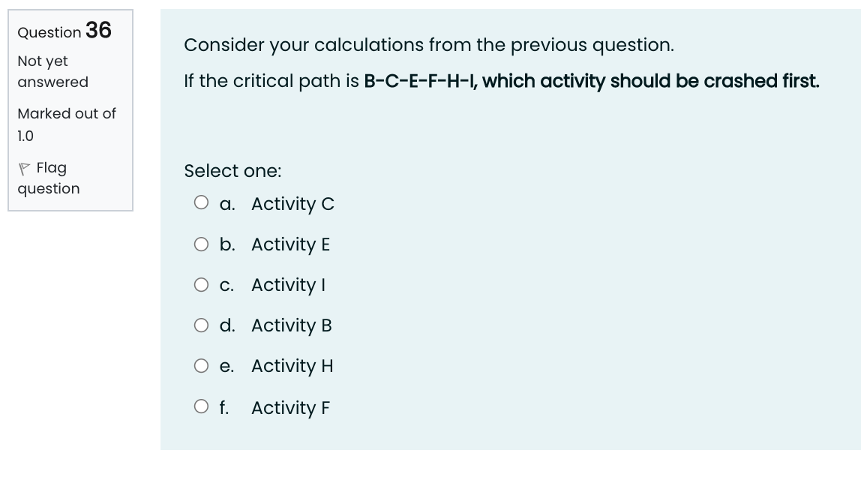Choose answer option b. Activity E
The width and height of the screenshot is (861, 504).
pos(290,244)
